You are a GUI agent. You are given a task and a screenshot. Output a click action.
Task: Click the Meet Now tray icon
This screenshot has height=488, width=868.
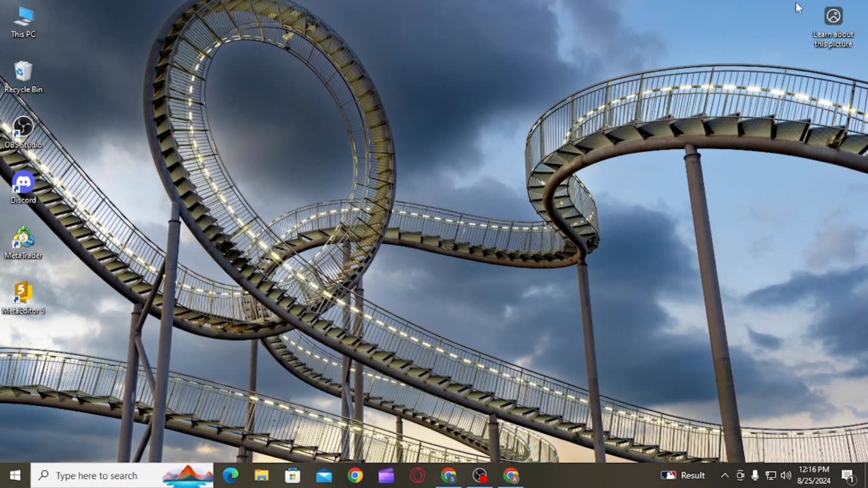click(x=740, y=476)
